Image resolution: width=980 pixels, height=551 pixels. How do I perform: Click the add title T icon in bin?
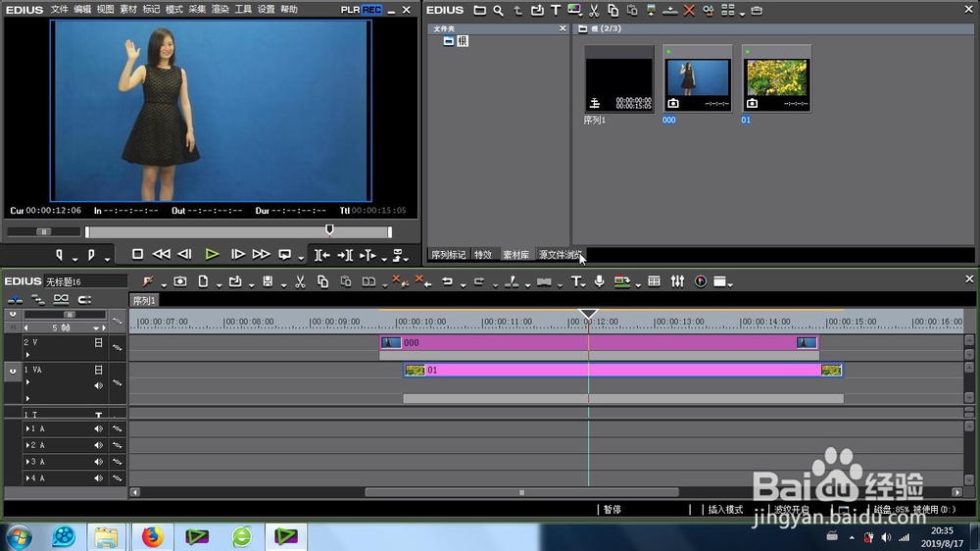coord(555,10)
